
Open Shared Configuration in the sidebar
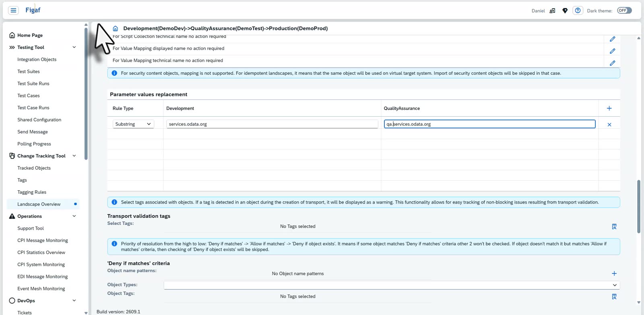point(39,120)
